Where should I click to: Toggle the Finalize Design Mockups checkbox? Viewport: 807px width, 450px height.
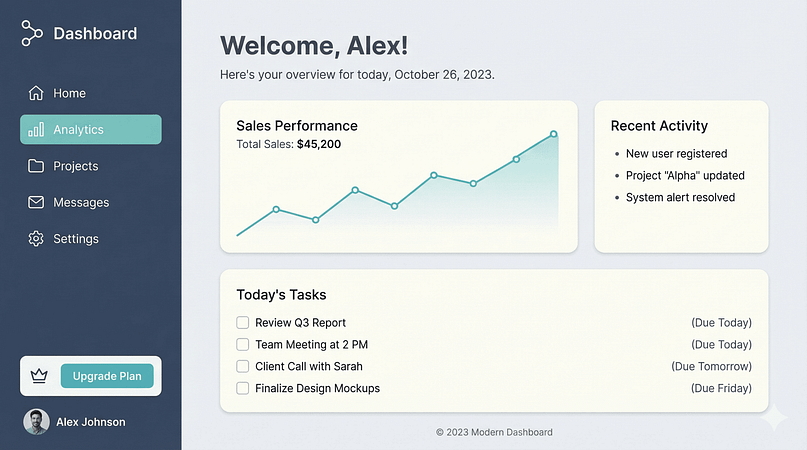tap(242, 388)
